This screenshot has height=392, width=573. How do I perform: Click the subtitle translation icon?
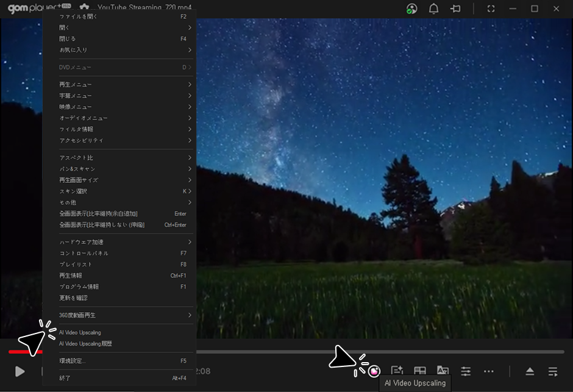pos(443,371)
